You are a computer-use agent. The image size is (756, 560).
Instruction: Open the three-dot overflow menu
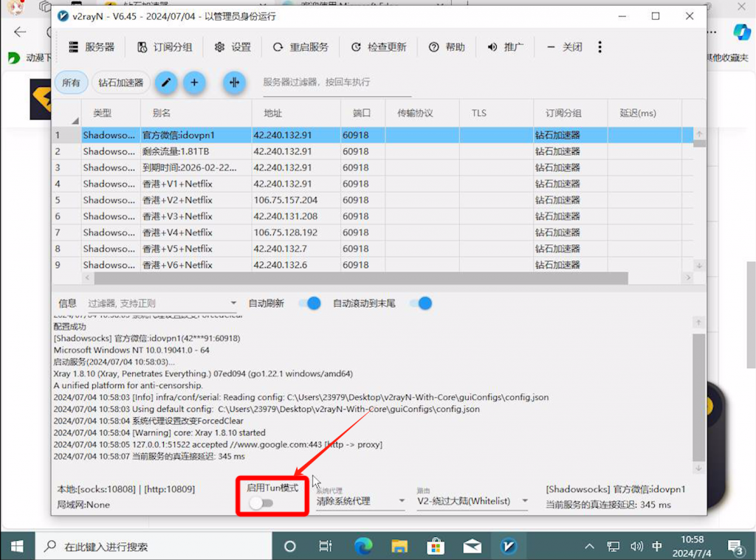[x=599, y=46]
